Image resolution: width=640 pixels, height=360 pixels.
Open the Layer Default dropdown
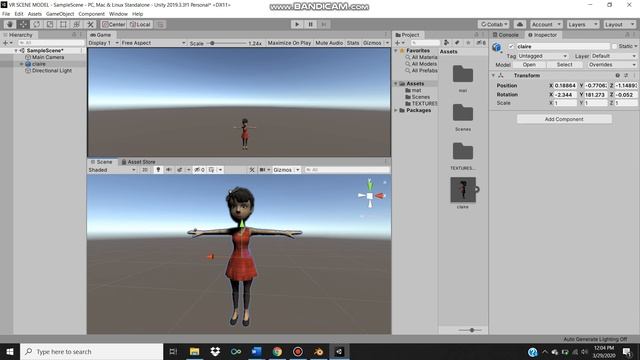coord(613,56)
